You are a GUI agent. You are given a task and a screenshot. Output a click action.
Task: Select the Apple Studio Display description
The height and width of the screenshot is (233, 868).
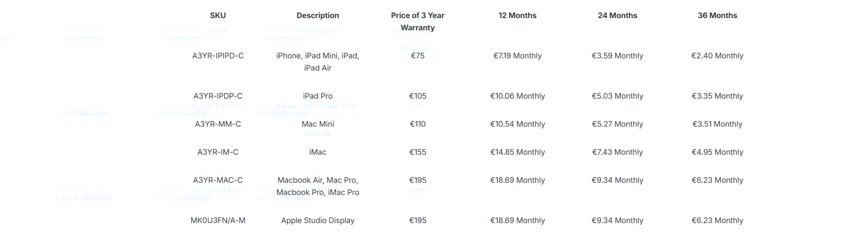click(317, 220)
